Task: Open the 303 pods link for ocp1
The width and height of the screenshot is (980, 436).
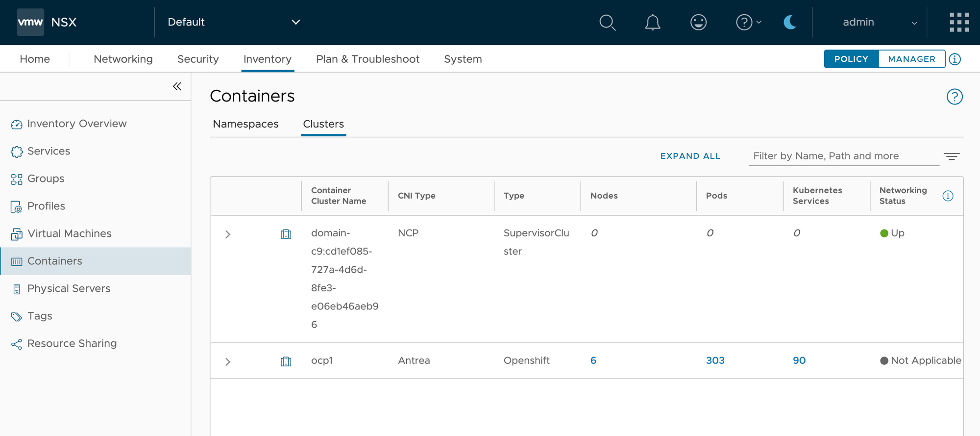Action: click(715, 360)
